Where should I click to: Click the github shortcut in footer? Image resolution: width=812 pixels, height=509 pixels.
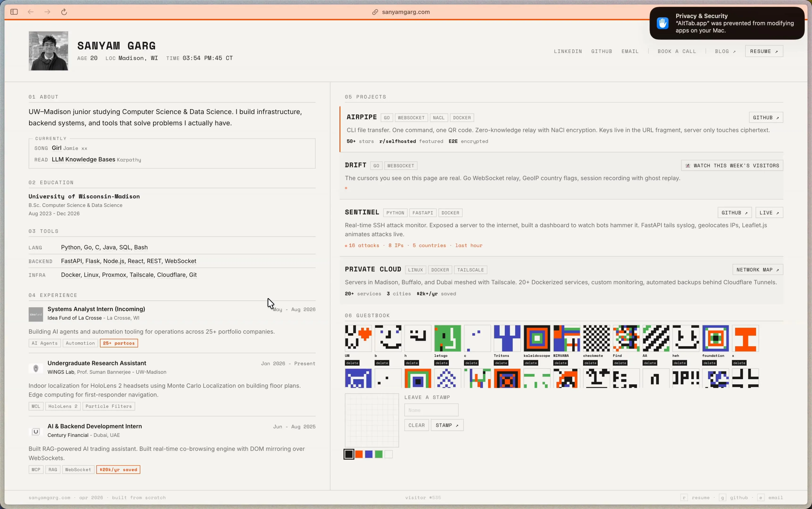[x=733, y=497]
